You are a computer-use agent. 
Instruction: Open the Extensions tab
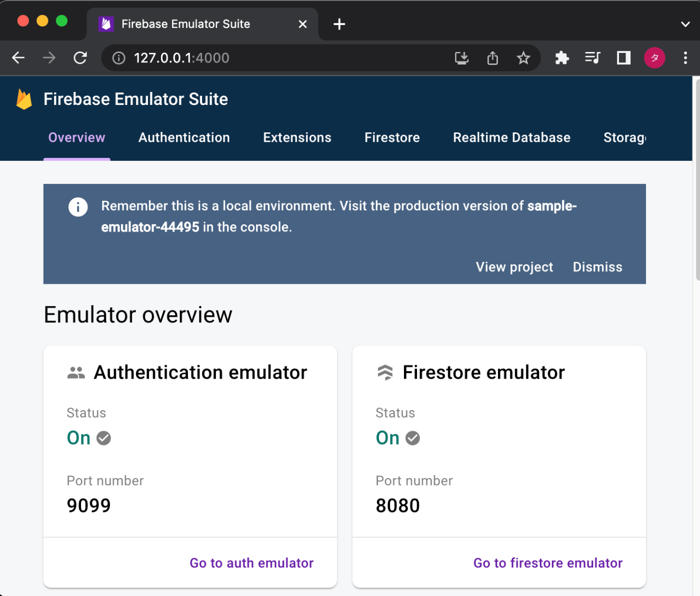click(x=297, y=138)
